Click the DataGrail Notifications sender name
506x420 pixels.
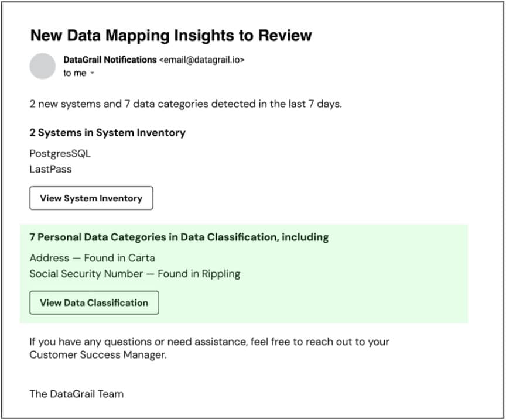(110, 60)
